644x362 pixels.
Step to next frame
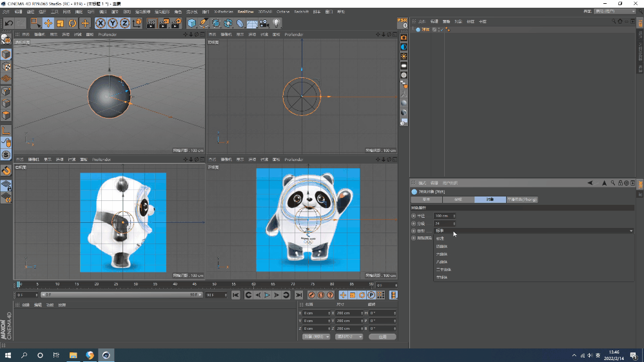tap(277, 295)
